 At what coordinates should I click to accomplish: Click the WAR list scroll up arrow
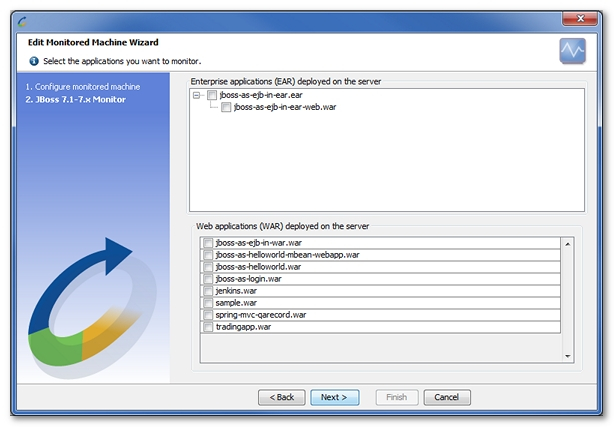pyautogui.click(x=567, y=244)
